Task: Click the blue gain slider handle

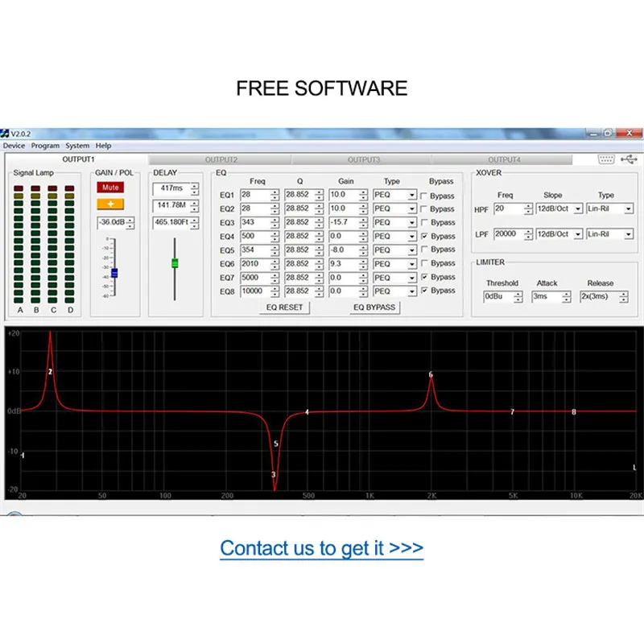Action: click(x=114, y=273)
